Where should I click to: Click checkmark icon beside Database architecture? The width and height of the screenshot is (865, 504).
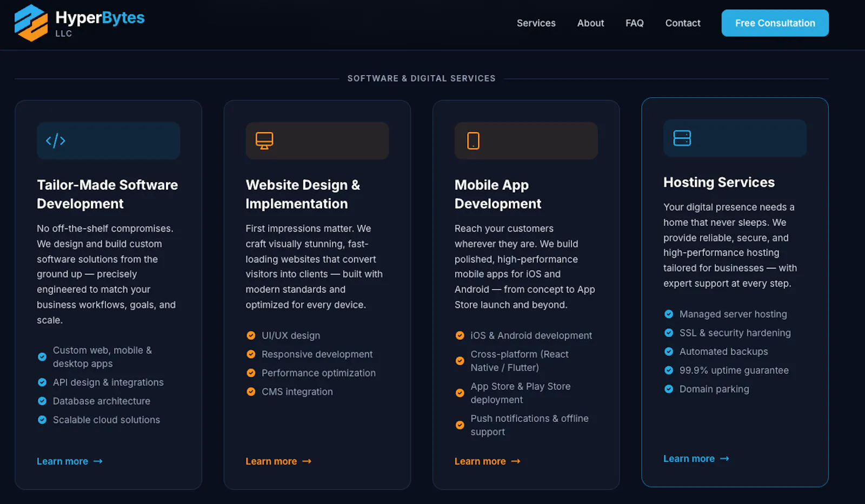pyautogui.click(x=42, y=401)
